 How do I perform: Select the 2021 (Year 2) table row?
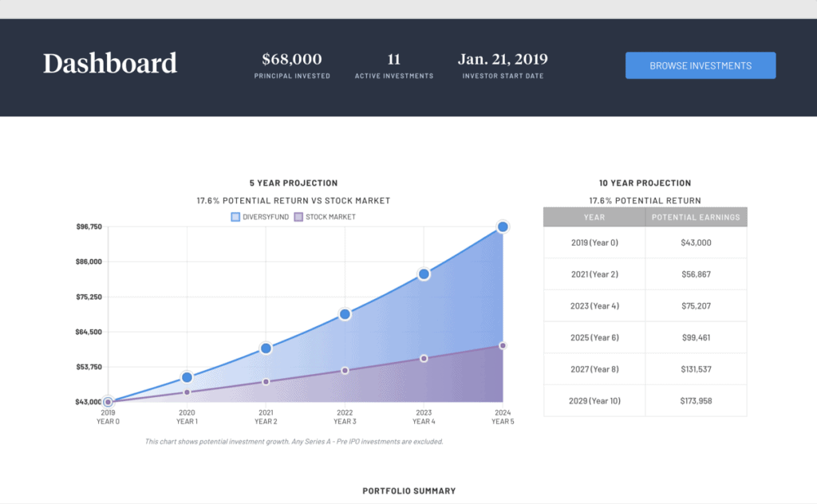coord(645,274)
